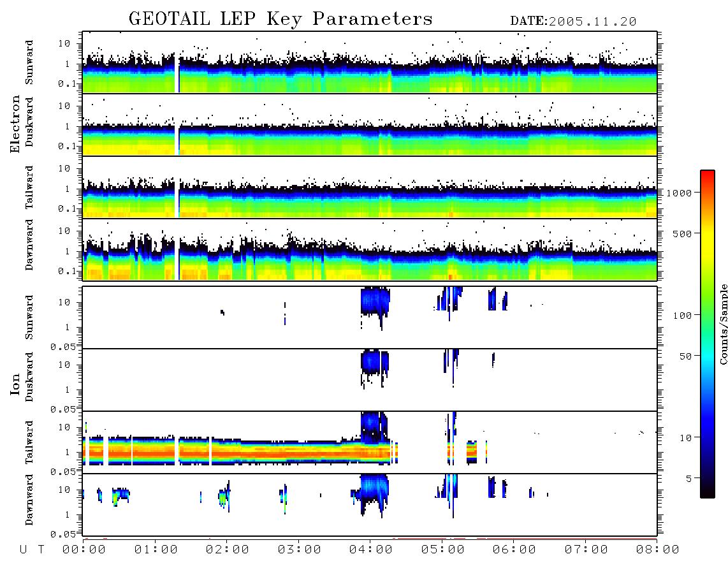Screen dimensions: 728x561
Task: Click the 02:00 time tick label
Action: click(x=228, y=550)
